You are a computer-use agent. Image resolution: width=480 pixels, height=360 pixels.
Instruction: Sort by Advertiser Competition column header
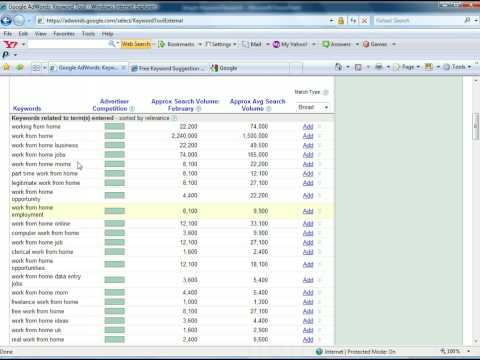point(110,105)
